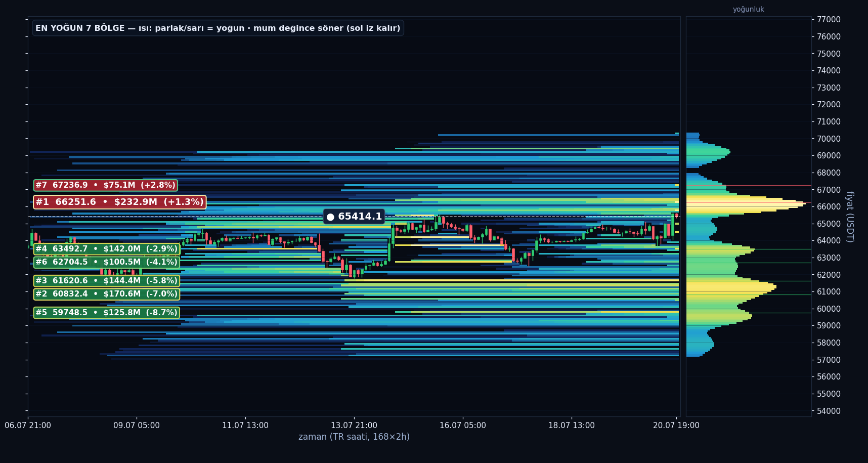Click the #3 61620.6 zone label
Viewport: 868px width, 463px height.
point(106,281)
